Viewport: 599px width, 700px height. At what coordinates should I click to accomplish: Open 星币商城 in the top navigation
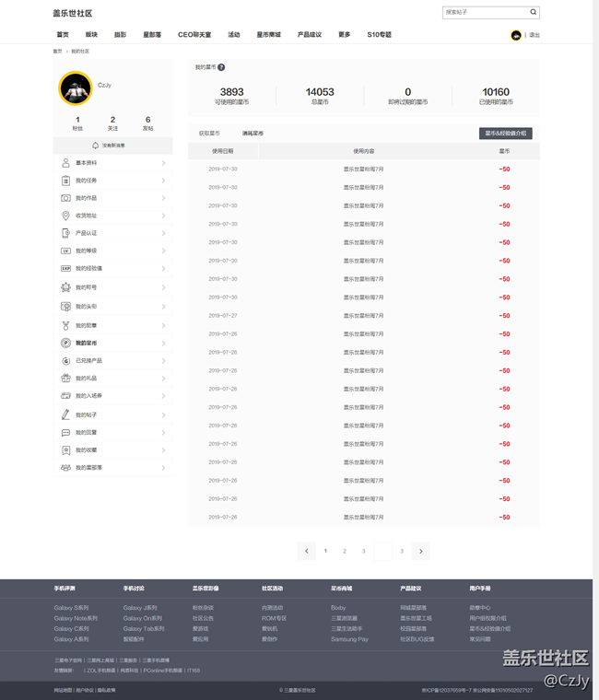268,35
